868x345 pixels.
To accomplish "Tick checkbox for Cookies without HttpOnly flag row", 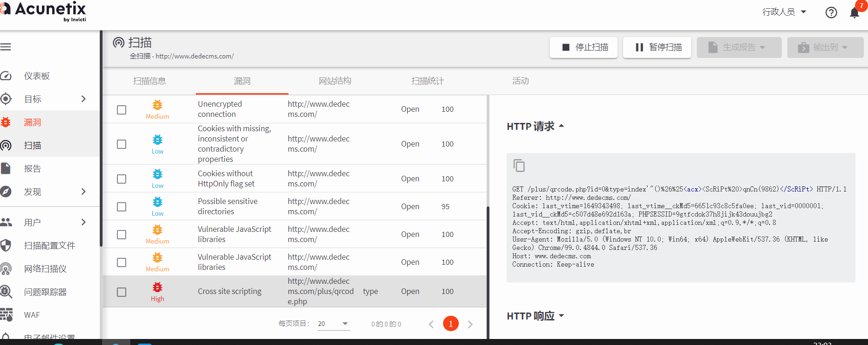I will coord(122,179).
